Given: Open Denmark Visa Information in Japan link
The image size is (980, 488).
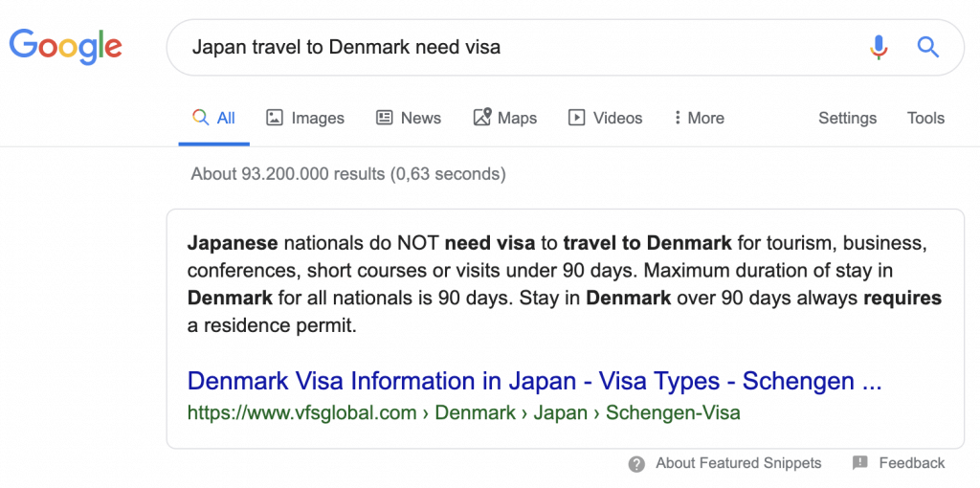Looking at the screenshot, I should (534, 381).
